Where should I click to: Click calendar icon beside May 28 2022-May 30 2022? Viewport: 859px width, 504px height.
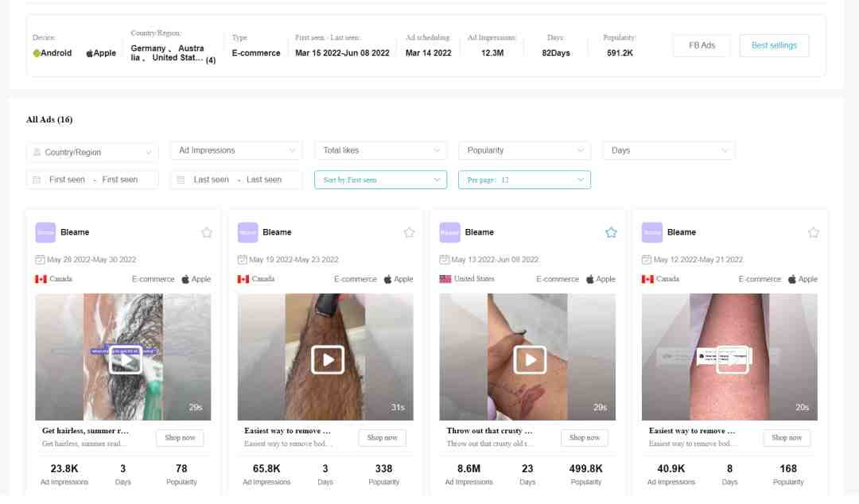point(40,260)
